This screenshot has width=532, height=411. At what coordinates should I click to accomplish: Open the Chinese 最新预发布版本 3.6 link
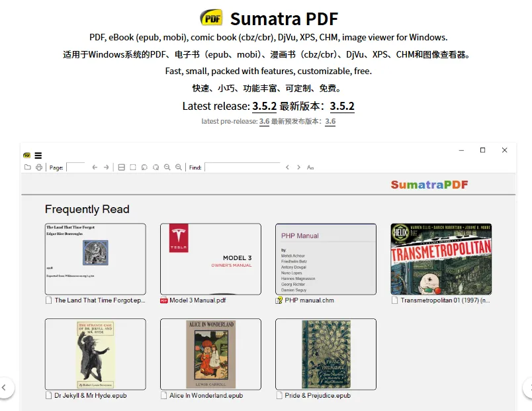coord(330,121)
